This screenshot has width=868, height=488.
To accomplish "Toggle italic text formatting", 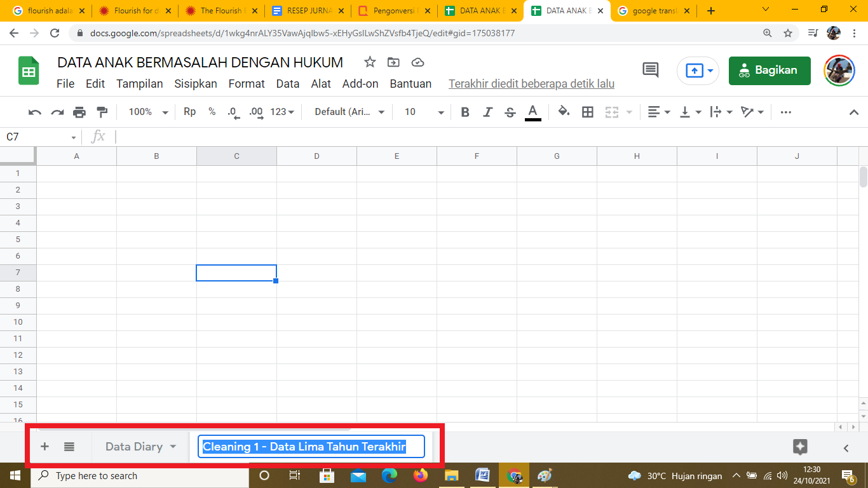I will pyautogui.click(x=487, y=112).
